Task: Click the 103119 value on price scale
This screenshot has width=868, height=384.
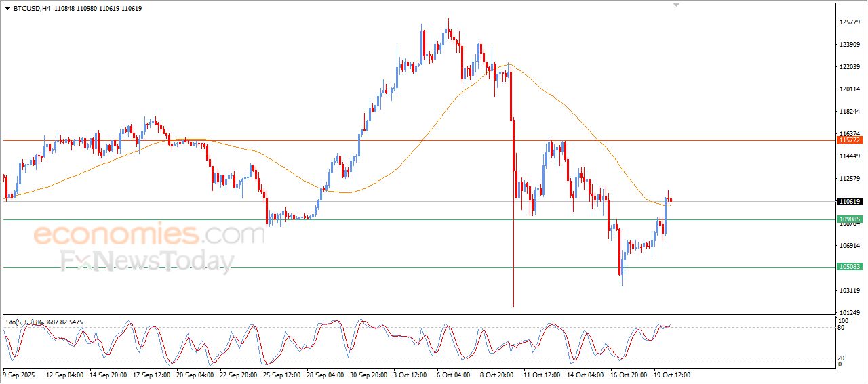Action: tap(850, 291)
